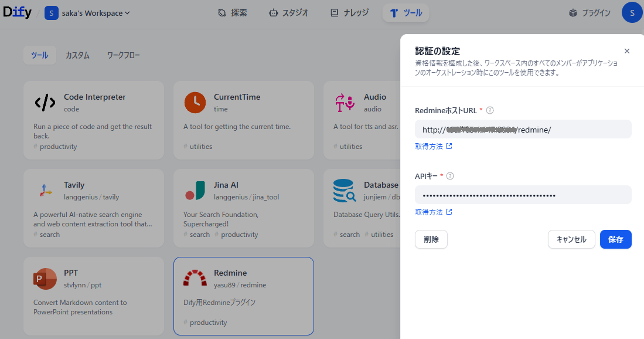This screenshot has width=644, height=339.
Task: Click the Tavily tool icon
Action: (x=45, y=191)
